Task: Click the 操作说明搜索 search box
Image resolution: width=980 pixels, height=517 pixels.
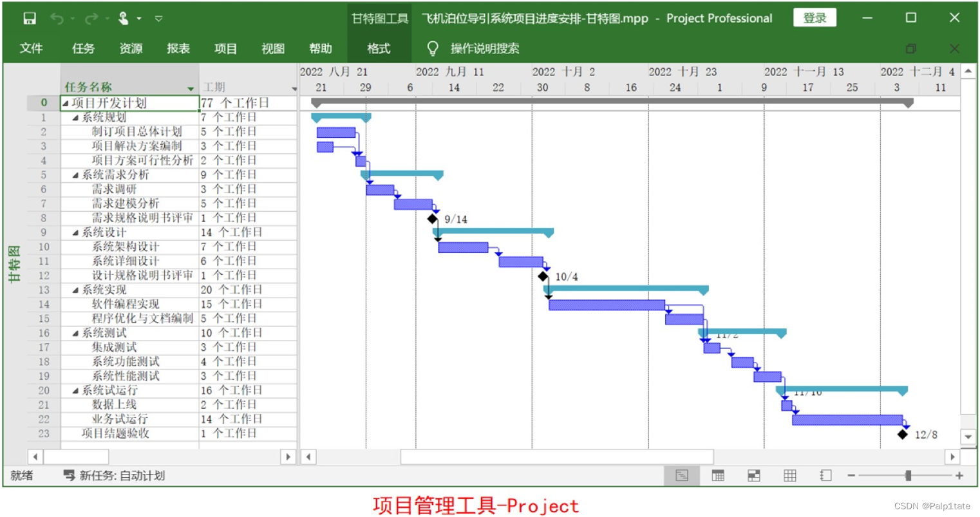Action: (484, 48)
